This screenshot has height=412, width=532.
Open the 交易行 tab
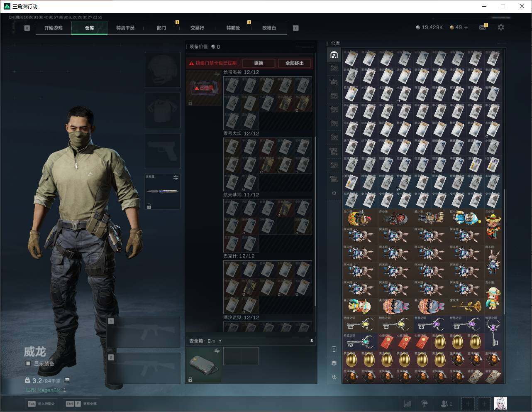197,28
